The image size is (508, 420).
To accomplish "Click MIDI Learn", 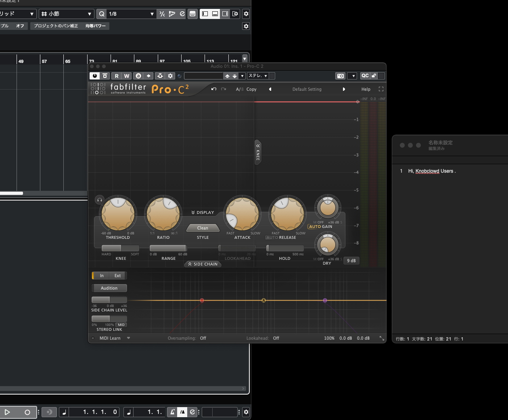I will [110, 338].
